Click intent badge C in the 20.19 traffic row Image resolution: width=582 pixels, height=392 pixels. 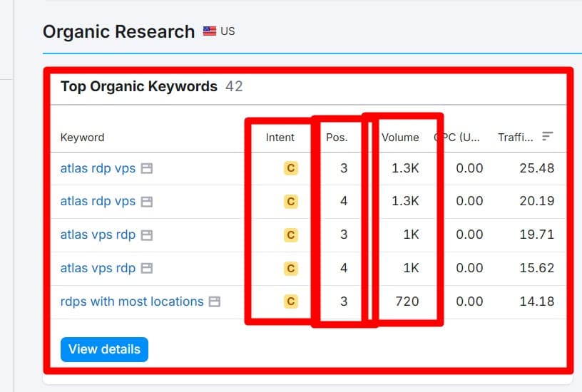291,202
